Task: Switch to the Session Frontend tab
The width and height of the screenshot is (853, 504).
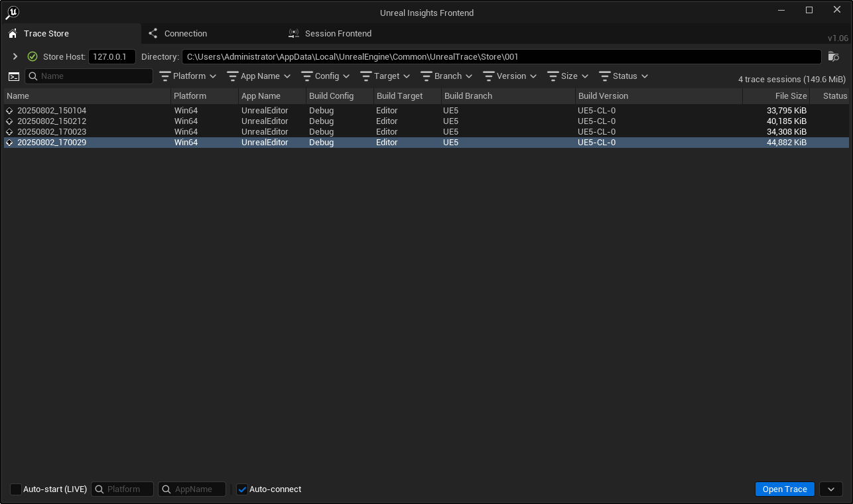Action: tap(352, 33)
